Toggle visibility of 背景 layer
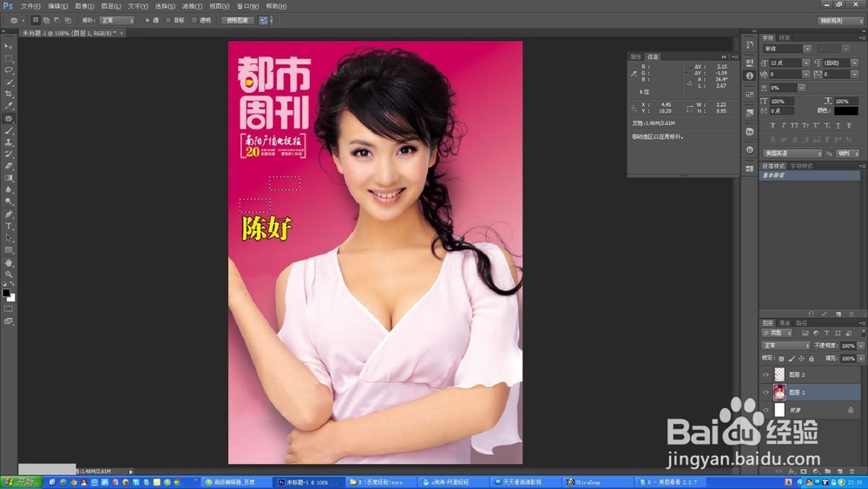868x489 pixels. 766,410
